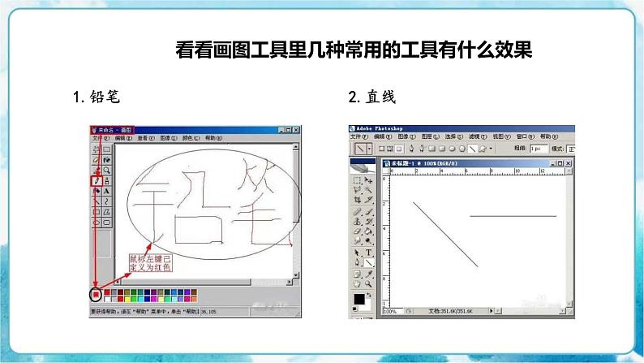Select the Magnifier tool in Paint
This screenshot has height=363, width=644.
(106, 171)
